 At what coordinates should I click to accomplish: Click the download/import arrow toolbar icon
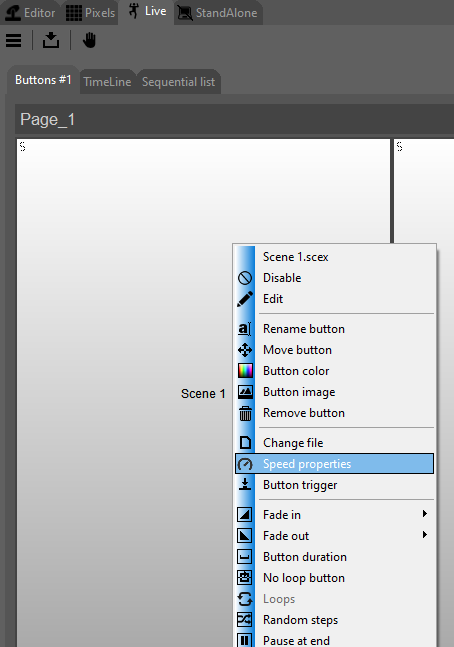coord(51,40)
